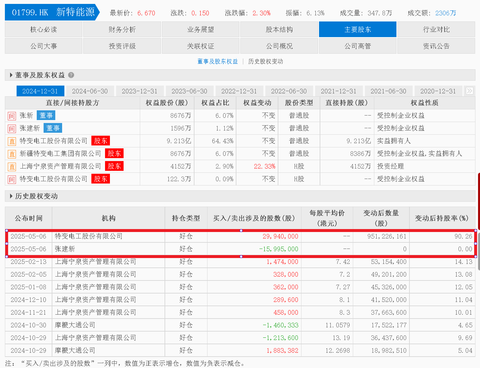
Task: Click the 变动后持股率(%) column header
Action: tap(442, 218)
